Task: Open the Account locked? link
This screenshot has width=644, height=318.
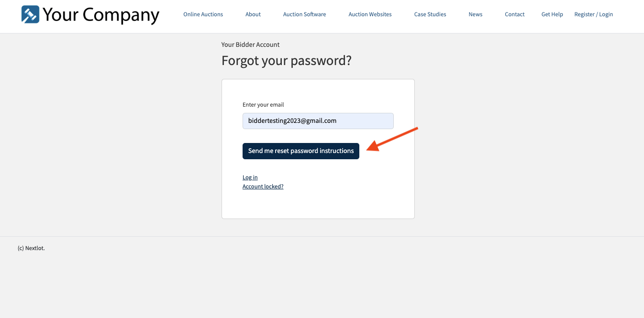Action: tap(263, 186)
